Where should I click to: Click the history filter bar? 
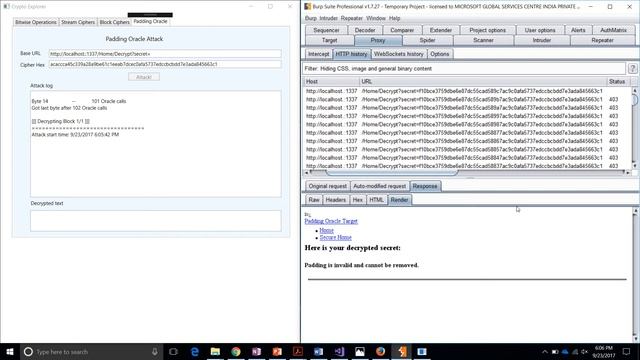(464, 69)
